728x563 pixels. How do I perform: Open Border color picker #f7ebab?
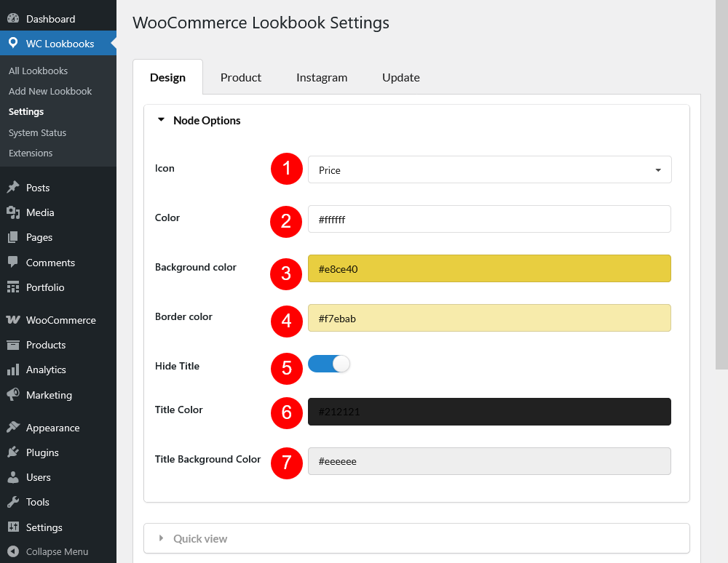pos(489,318)
